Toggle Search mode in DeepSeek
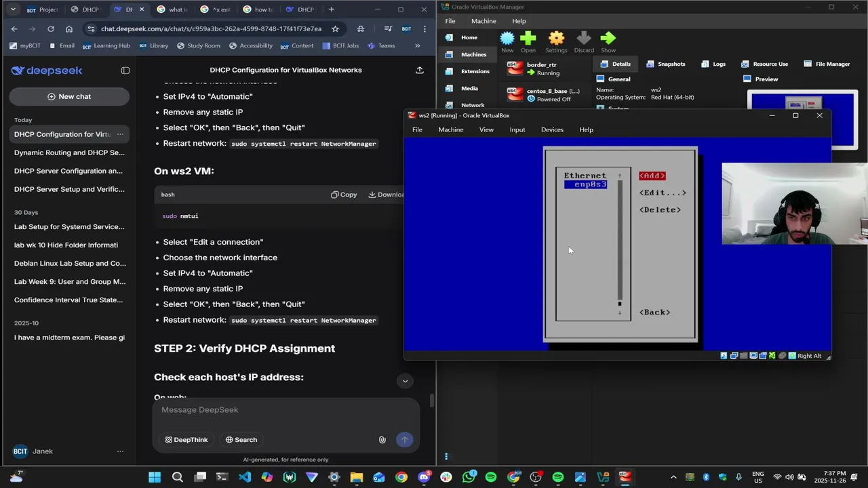Viewport: 868px width, 488px height. pyautogui.click(x=241, y=440)
